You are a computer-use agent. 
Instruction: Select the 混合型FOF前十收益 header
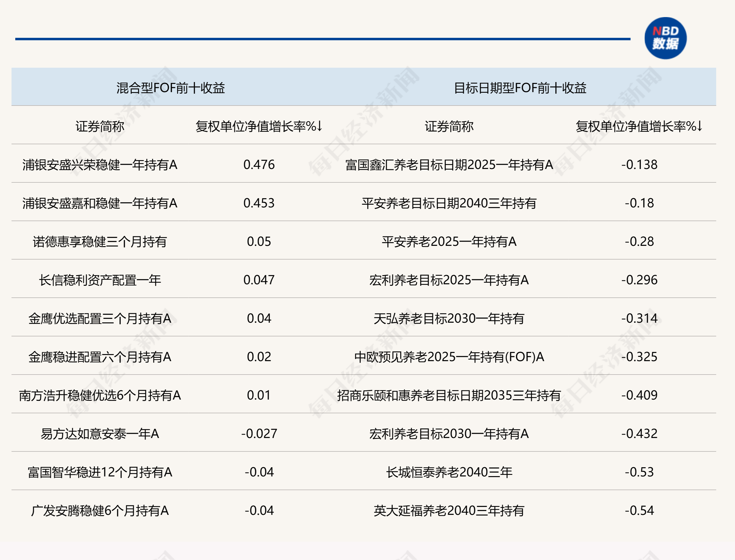click(170, 88)
